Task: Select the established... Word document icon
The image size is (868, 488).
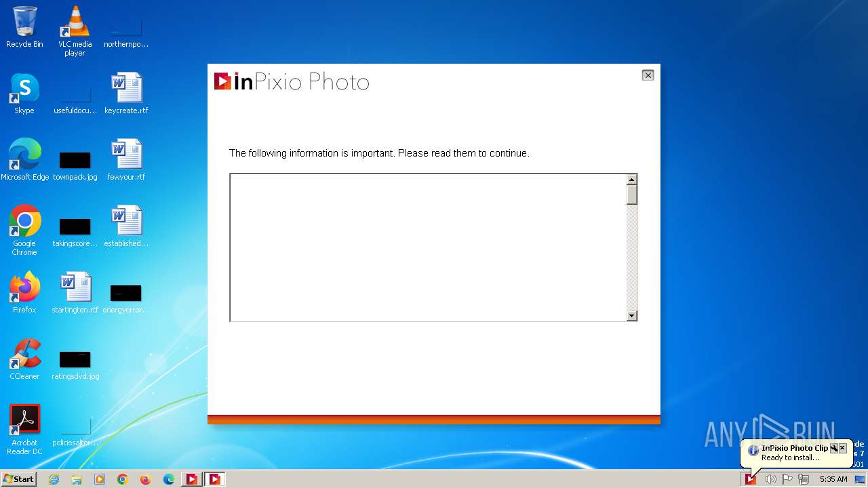Action: (126, 226)
